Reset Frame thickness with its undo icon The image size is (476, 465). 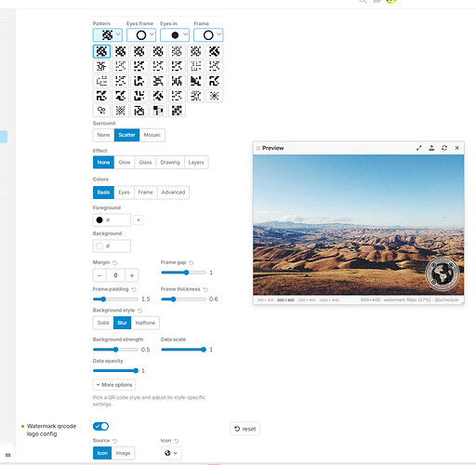[205, 289]
